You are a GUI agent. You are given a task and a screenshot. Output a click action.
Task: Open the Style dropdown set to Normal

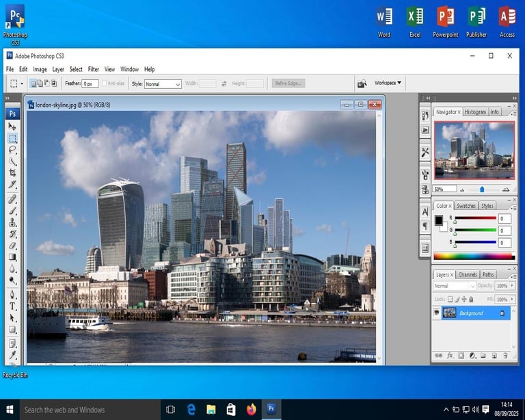[163, 84]
